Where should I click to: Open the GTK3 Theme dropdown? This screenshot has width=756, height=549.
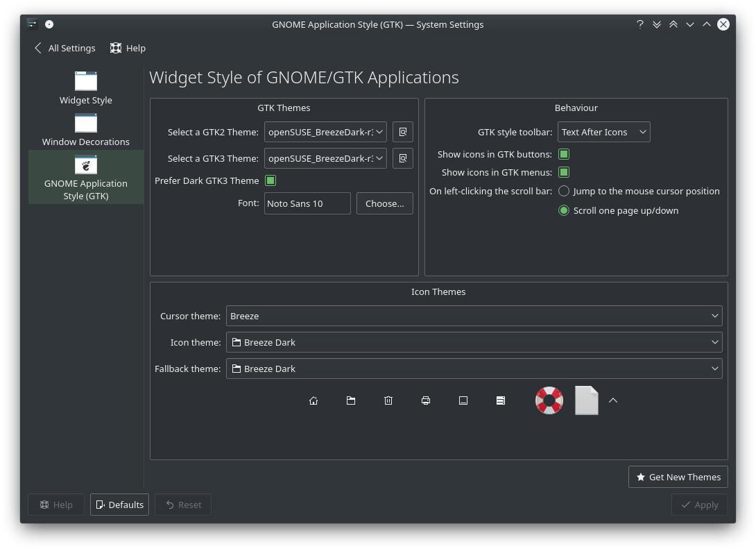click(x=325, y=158)
